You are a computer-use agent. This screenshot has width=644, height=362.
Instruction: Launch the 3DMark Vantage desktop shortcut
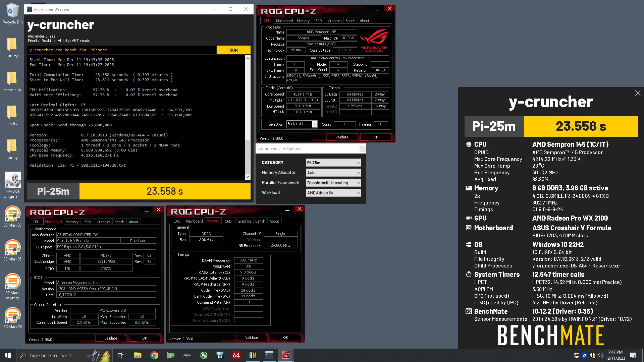12,287
